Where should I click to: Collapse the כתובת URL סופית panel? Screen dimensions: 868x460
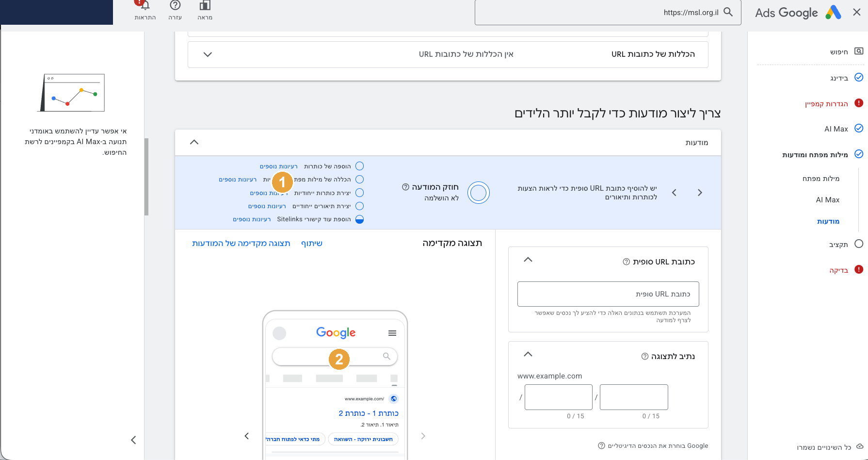tap(528, 260)
